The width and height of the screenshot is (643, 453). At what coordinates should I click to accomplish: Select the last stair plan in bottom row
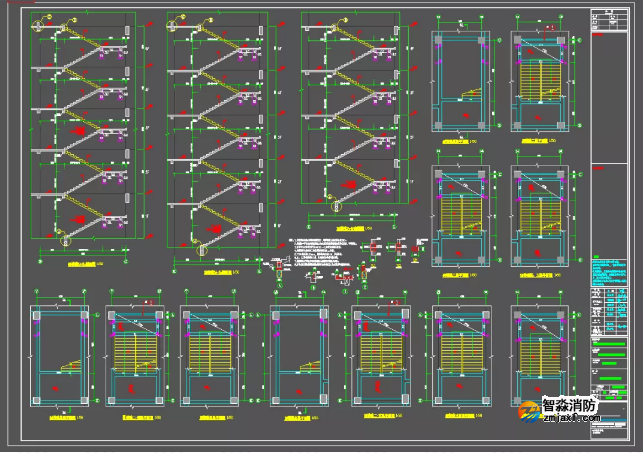pyautogui.click(x=540, y=357)
